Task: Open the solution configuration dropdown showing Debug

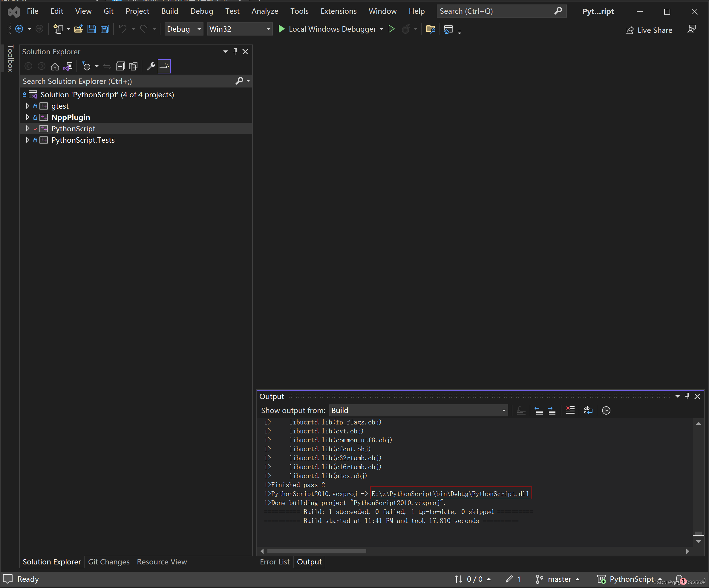Action: (184, 29)
